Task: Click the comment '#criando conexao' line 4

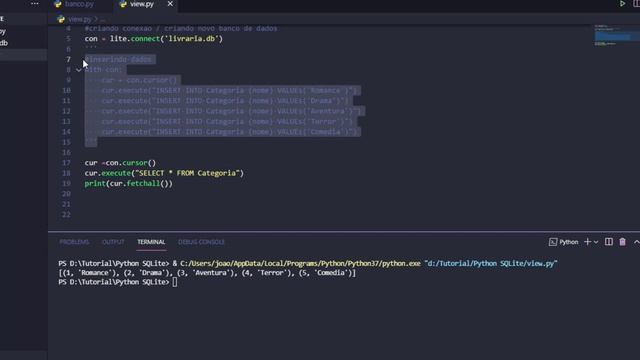Action: 181,29
